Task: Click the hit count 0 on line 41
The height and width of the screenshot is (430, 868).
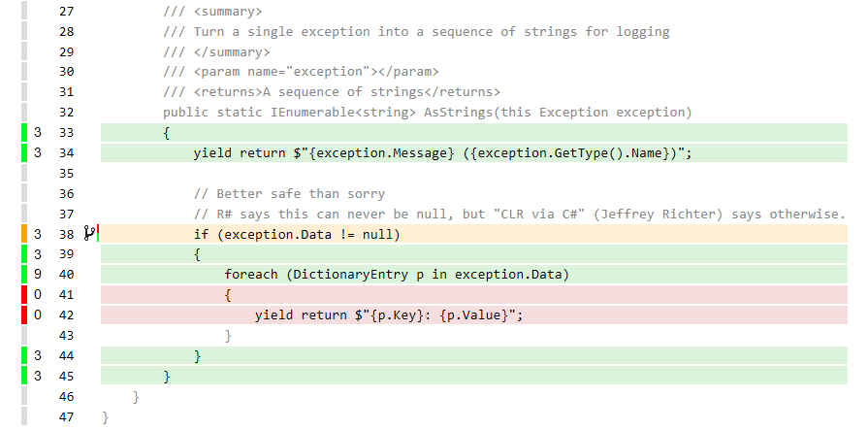Action: pos(37,295)
